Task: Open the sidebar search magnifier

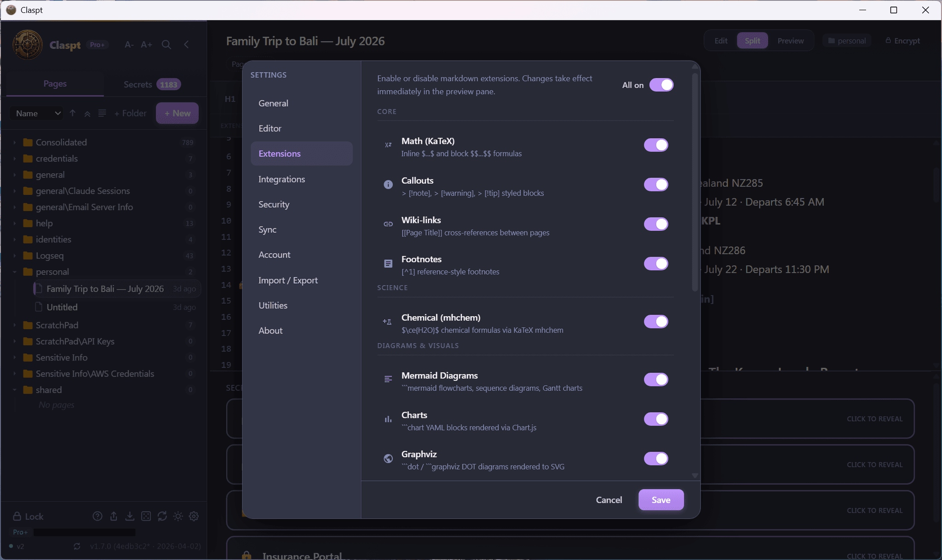Action: coord(167,45)
